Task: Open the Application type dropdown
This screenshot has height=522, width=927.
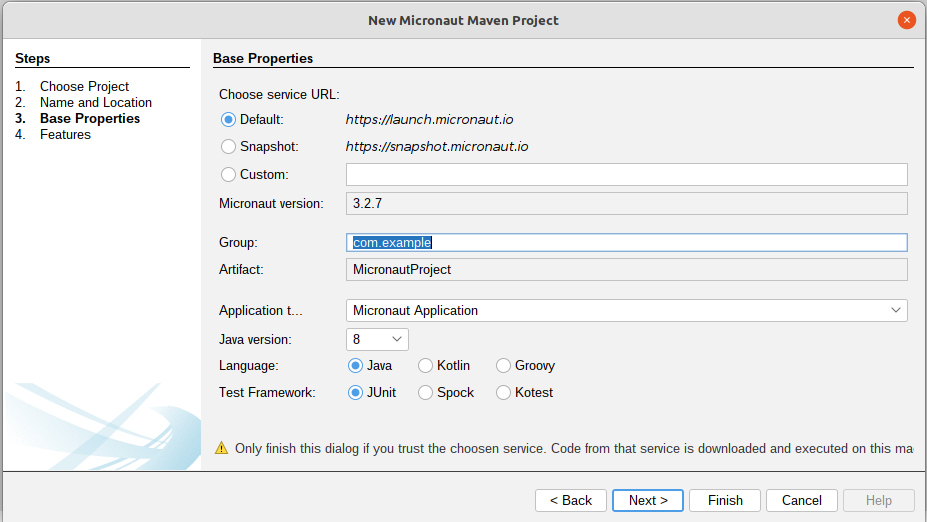Action: tap(626, 311)
